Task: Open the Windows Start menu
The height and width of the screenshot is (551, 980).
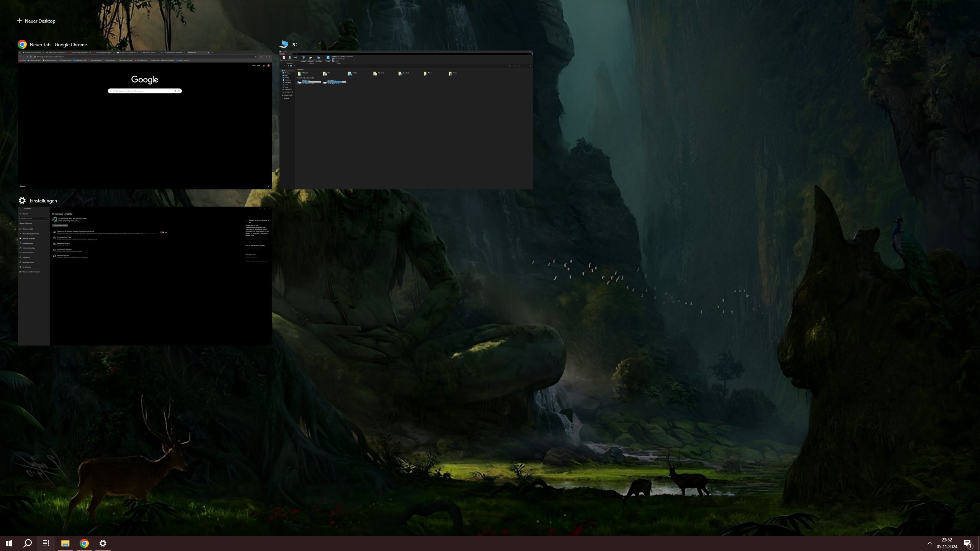Action: (9, 543)
